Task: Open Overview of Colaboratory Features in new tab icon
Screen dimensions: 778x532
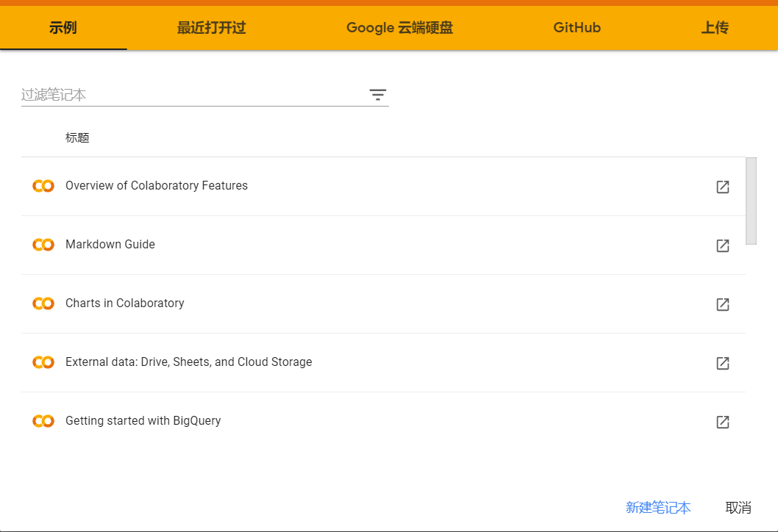Action: pos(723,187)
